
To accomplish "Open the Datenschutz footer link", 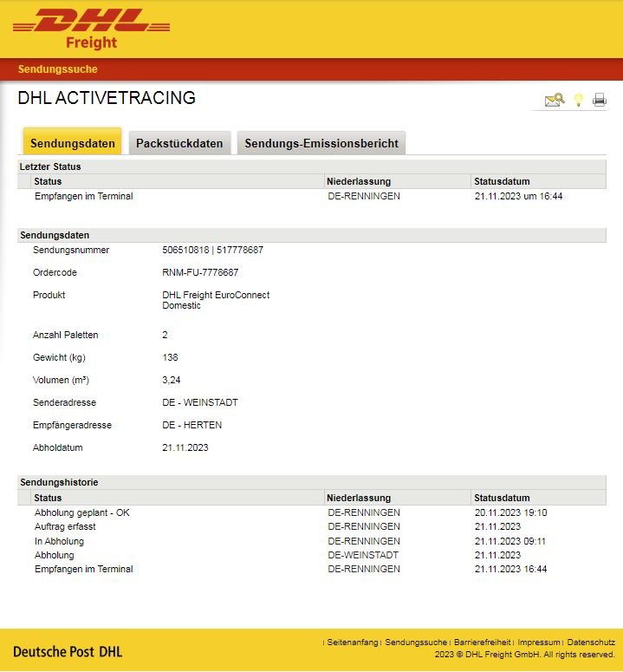I will pyautogui.click(x=591, y=642).
